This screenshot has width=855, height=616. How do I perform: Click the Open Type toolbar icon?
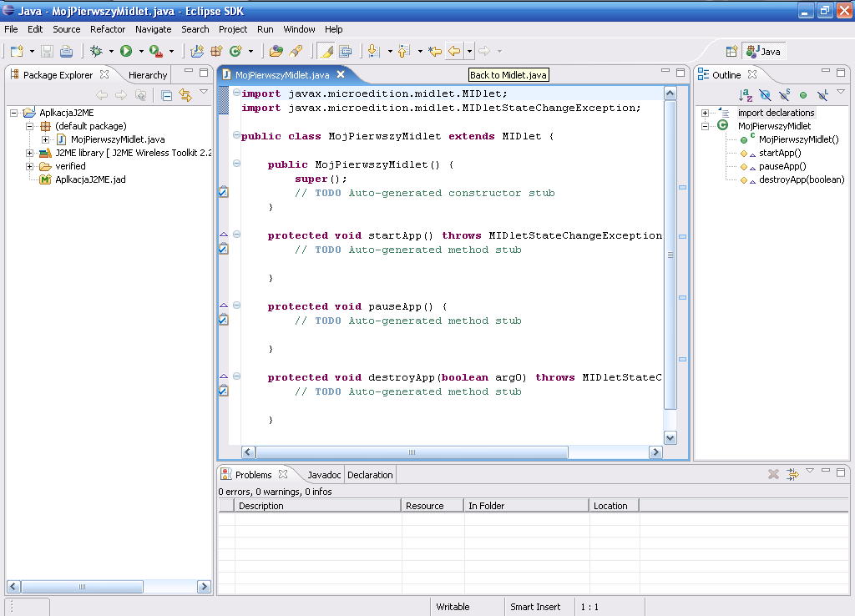(276, 51)
